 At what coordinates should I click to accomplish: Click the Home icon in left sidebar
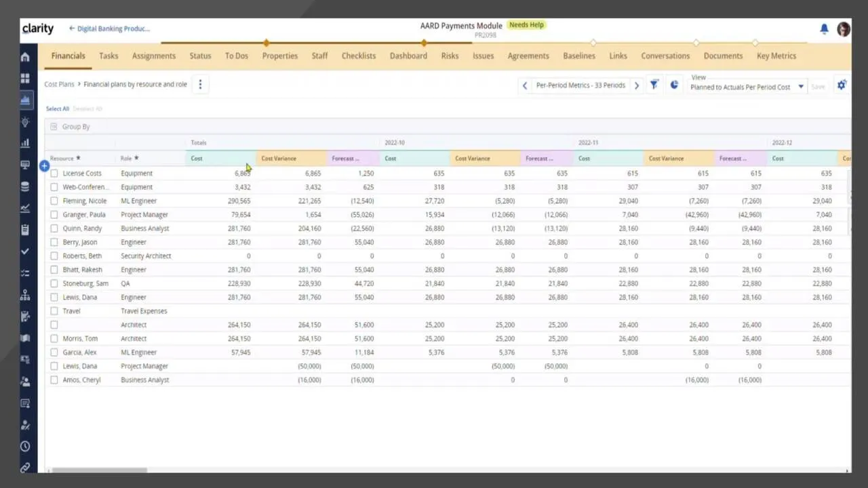click(25, 57)
